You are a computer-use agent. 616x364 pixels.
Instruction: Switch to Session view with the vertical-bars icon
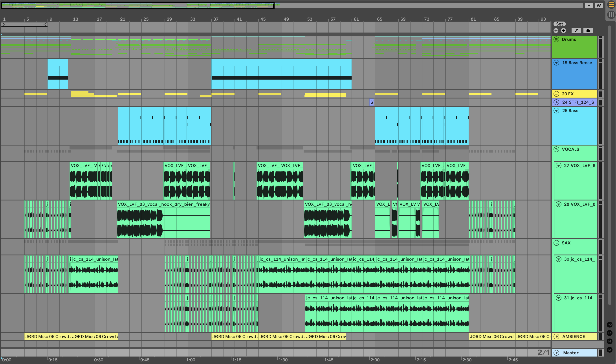click(x=611, y=15)
